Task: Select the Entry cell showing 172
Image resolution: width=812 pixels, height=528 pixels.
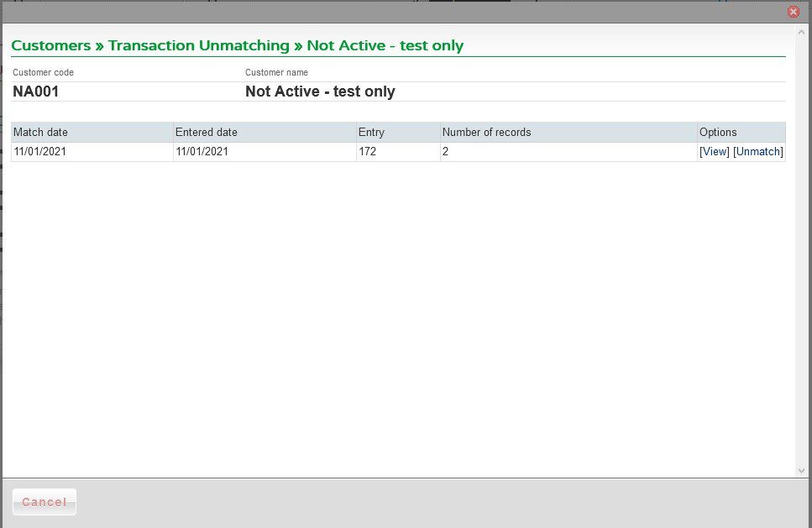Action: pos(398,152)
